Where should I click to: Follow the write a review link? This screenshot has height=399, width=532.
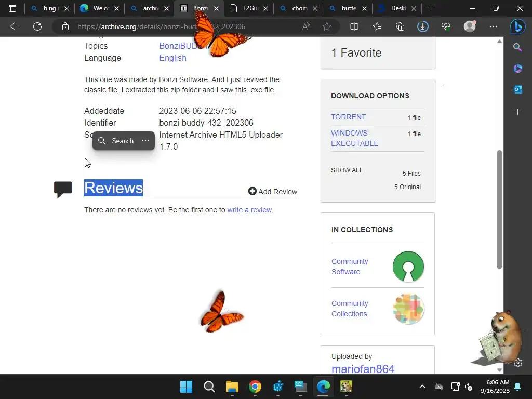(x=249, y=210)
